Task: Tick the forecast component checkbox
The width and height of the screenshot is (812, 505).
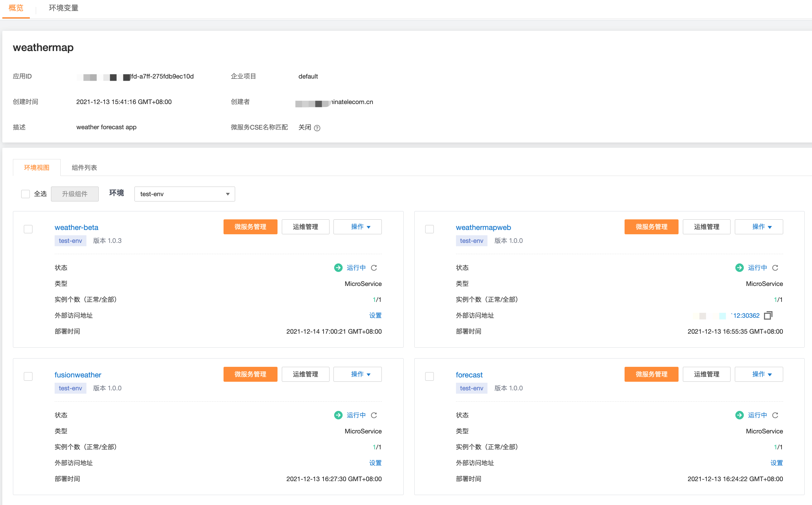Action: click(x=430, y=376)
